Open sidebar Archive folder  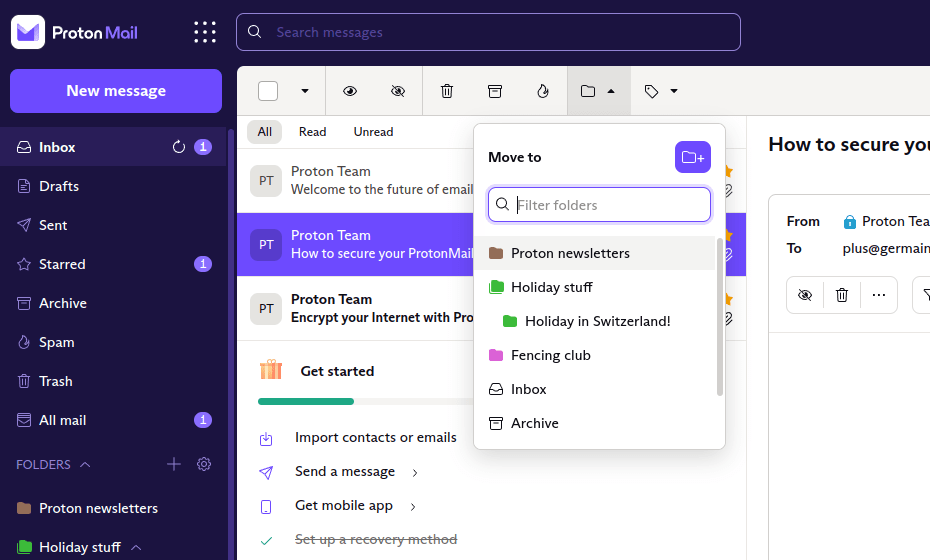[113, 303]
